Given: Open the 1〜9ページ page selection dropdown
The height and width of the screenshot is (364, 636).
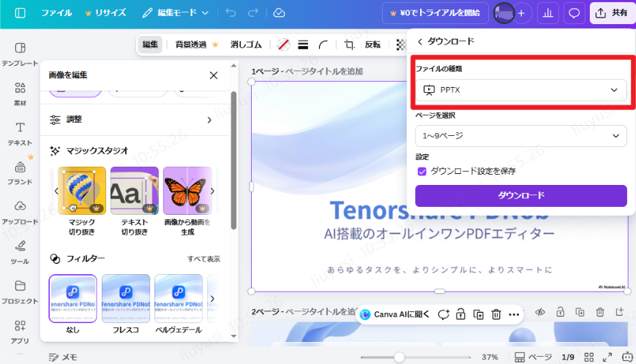Looking at the screenshot, I should click(521, 136).
